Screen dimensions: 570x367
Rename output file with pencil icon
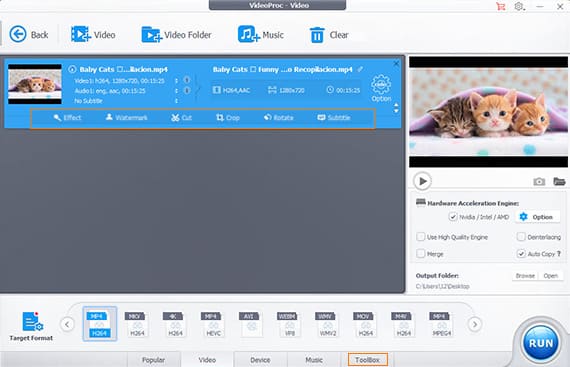[x=360, y=69]
